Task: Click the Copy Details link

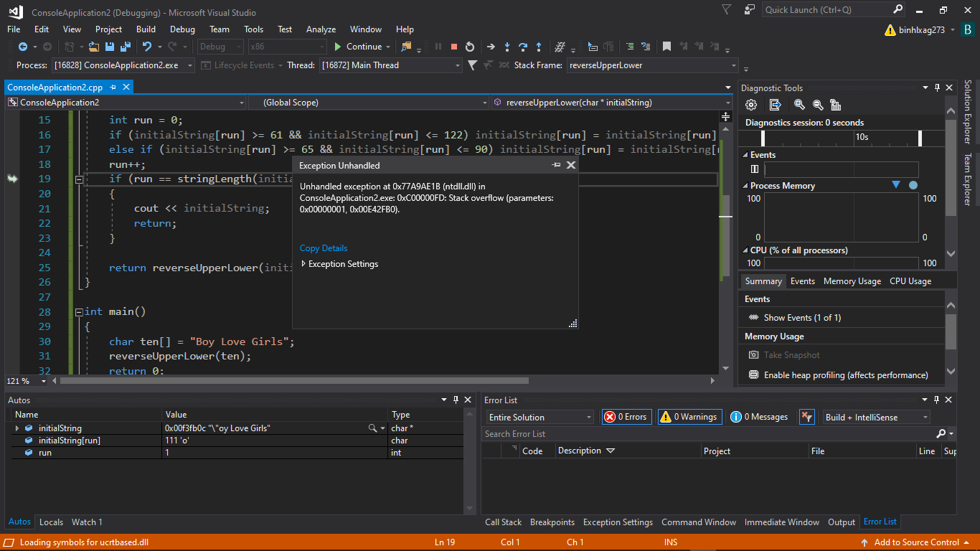Action: click(324, 248)
